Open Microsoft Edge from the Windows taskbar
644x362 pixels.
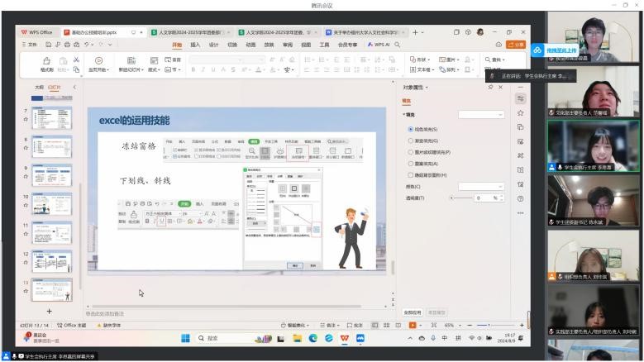[313, 338]
